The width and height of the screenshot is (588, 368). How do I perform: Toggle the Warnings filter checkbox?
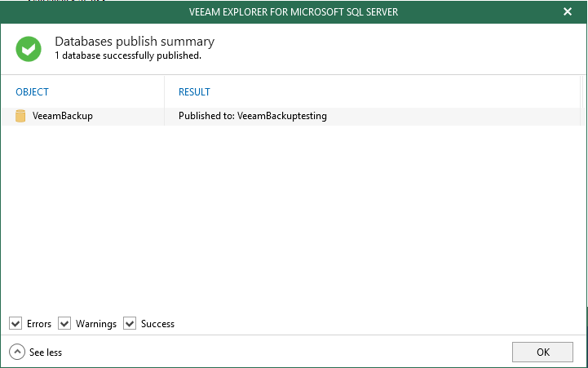[x=65, y=324]
